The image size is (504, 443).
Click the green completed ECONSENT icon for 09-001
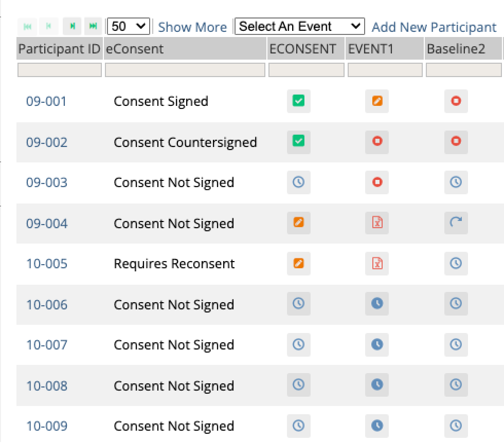point(298,101)
